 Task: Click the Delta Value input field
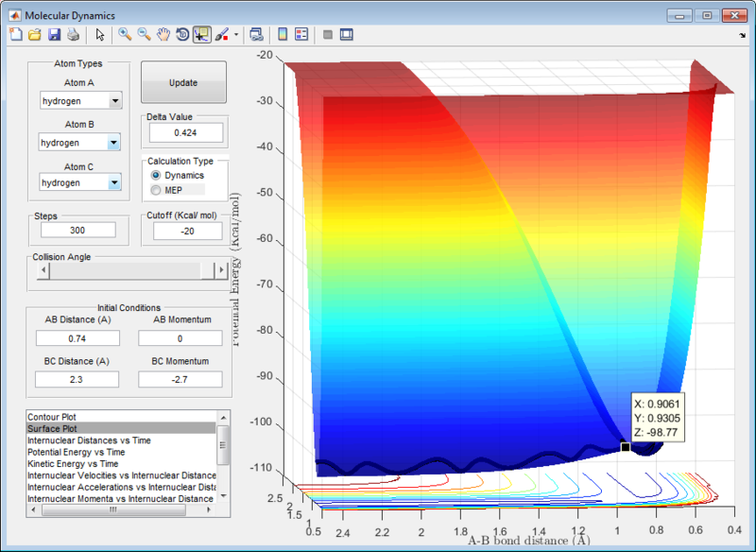(184, 132)
